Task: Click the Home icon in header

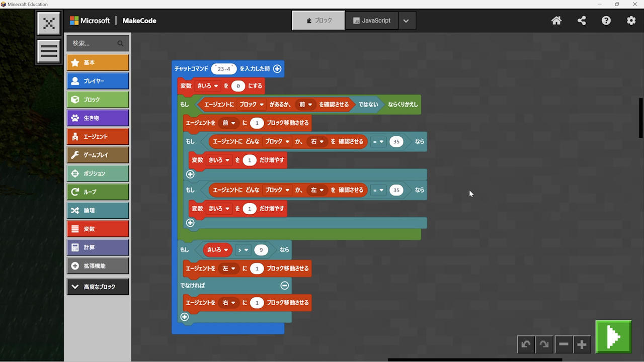Action: coord(556,21)
